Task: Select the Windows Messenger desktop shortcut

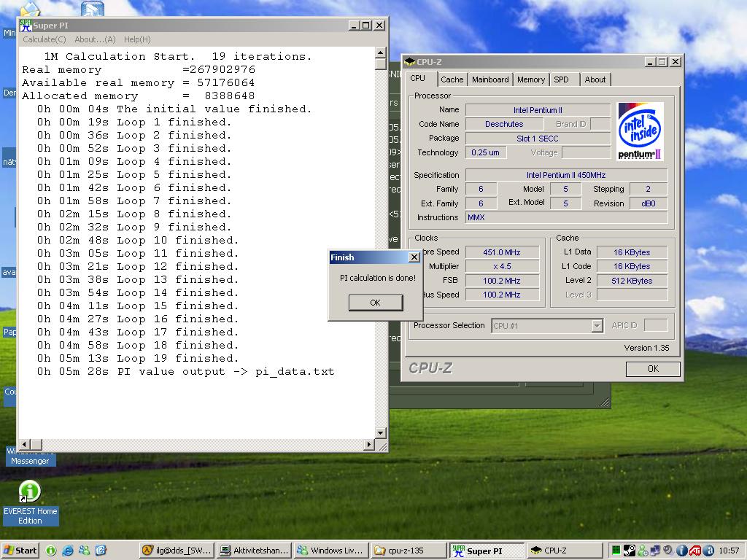Action: pos(29,456)
